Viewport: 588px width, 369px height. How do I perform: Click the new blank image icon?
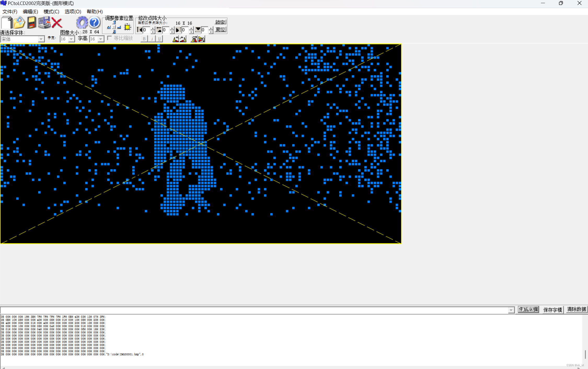[x=7, y=22]
